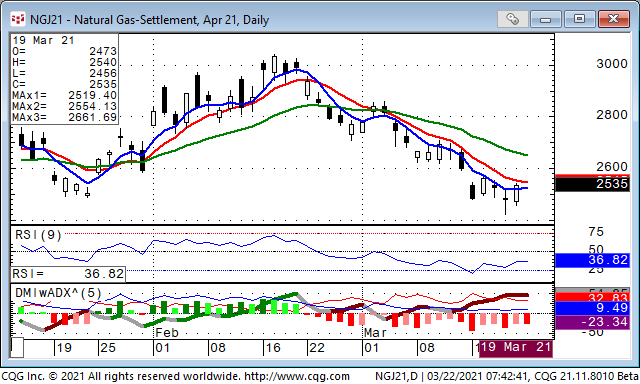Image resolution: width=640 pixels, height=384 pixels.
Task: Click the RSI= 36.82 readout box
Action: pyautogui.click(x=68, y=274)
